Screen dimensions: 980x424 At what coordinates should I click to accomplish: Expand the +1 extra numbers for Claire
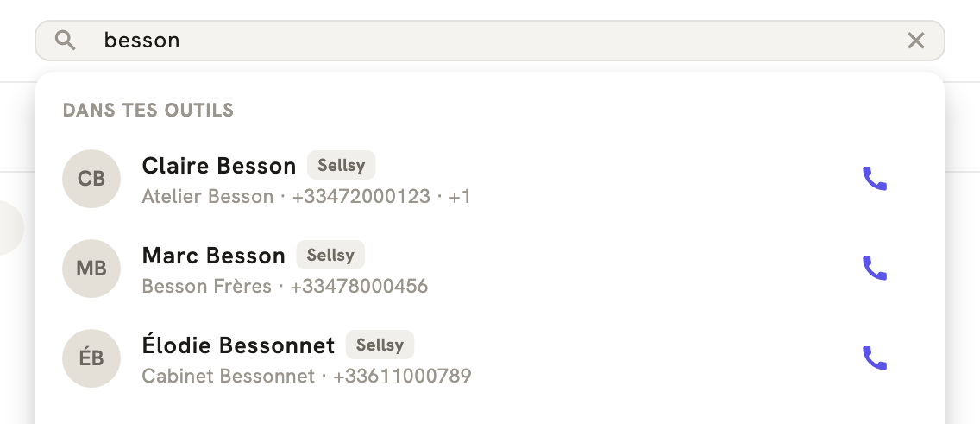point(459,196)
